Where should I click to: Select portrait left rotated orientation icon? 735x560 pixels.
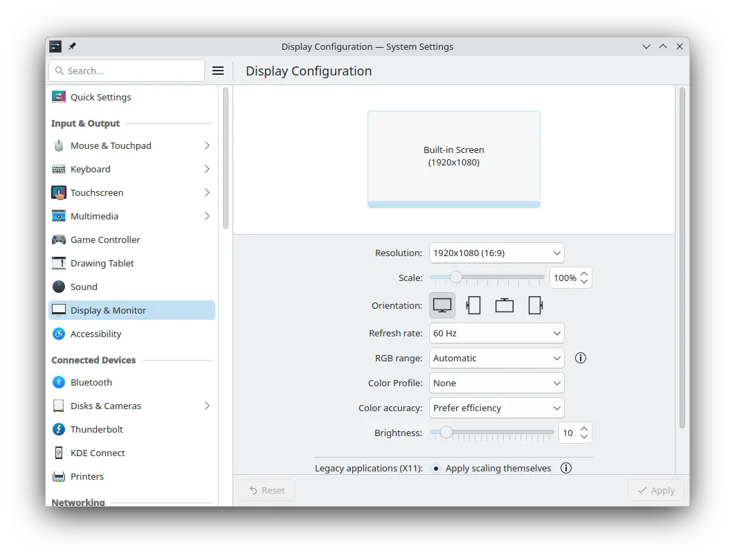(473, 305)
